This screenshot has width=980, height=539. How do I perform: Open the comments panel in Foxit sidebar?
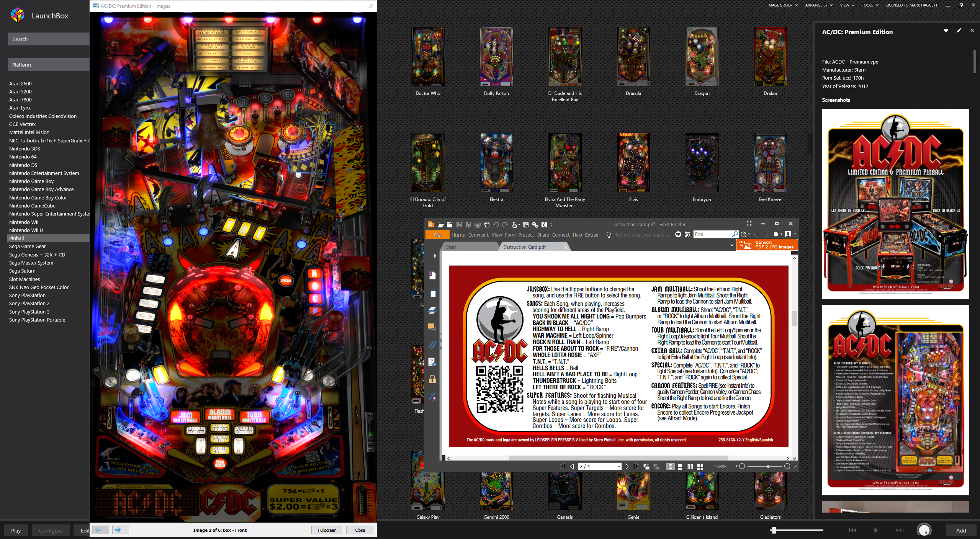[x=432, y=327]
